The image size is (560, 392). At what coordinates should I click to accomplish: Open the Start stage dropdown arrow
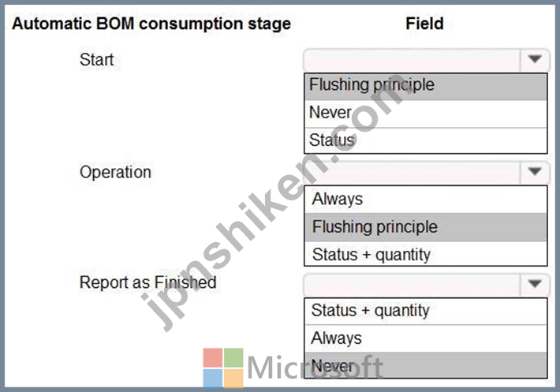click(x=534, y=59)
